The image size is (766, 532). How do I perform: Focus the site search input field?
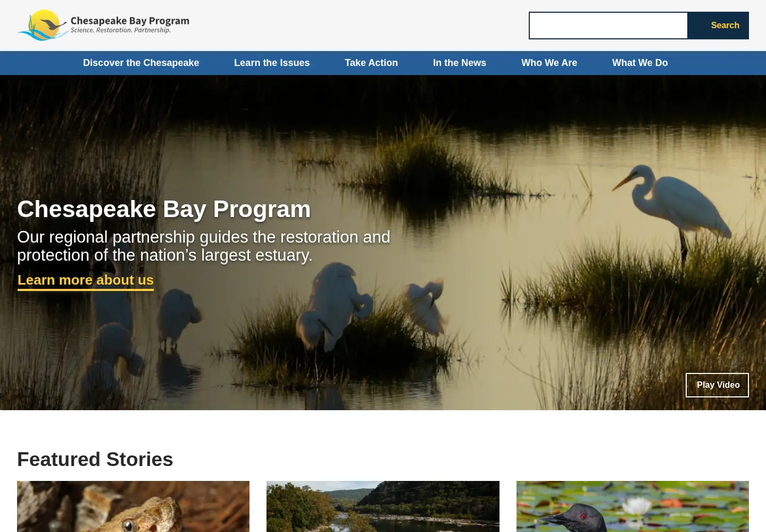tap(608, 26)
